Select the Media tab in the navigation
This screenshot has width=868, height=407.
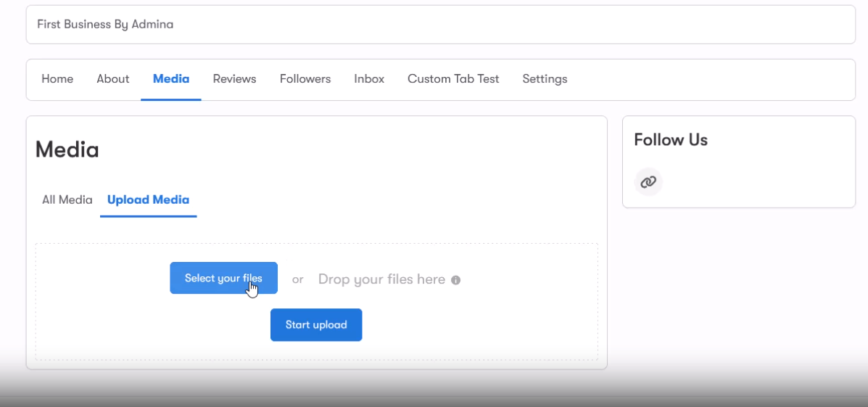click(171, 79)
